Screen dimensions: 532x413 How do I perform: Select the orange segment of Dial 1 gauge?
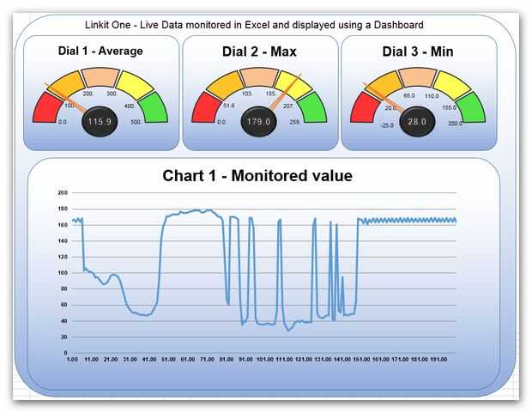tap(67, 83)
